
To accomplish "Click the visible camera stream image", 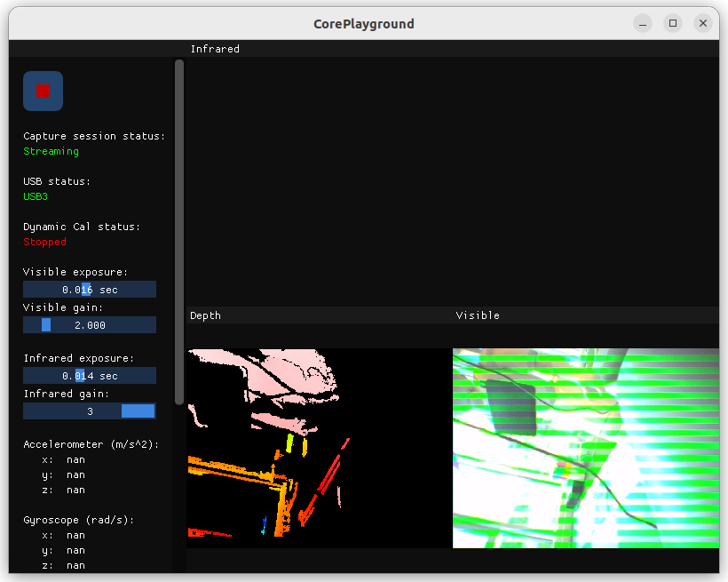I will pos(586,448).
